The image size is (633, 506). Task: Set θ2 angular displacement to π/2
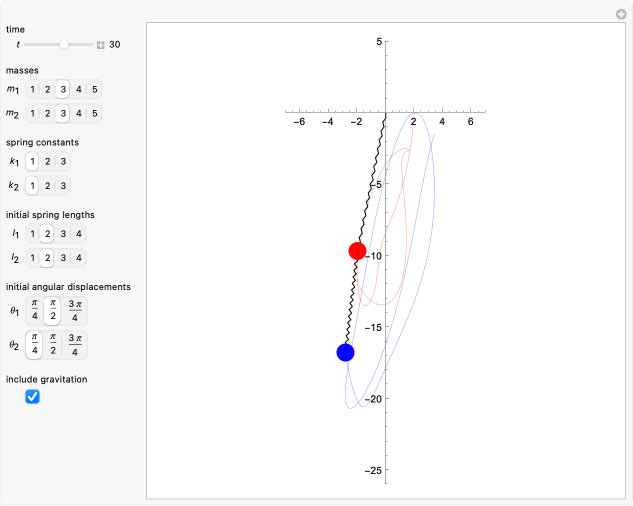pyautogui.click(x=52, y=345)
